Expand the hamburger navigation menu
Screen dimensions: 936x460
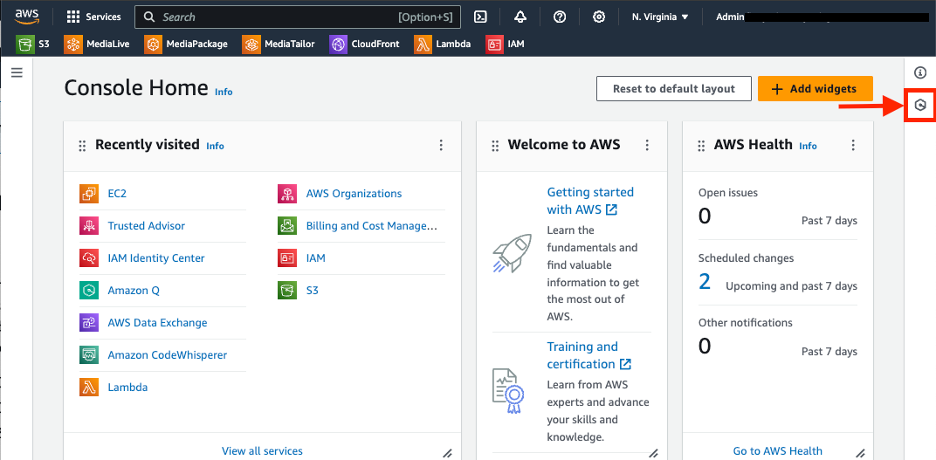pyautogui.click(x=17, y=73)
